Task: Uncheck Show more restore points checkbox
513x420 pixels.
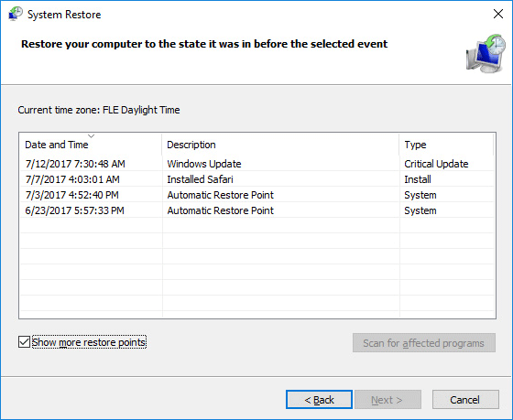Action: [x=24, y=342]
